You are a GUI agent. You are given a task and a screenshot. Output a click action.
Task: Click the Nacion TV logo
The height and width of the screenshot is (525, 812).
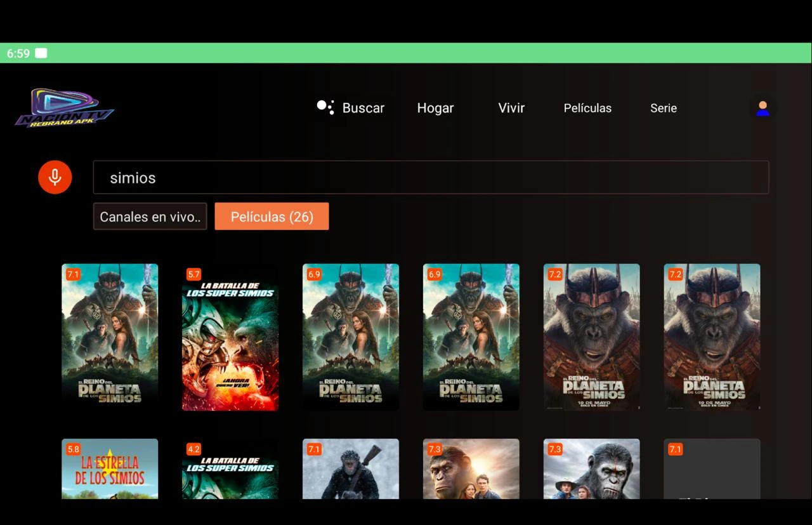tap(64, 108)
